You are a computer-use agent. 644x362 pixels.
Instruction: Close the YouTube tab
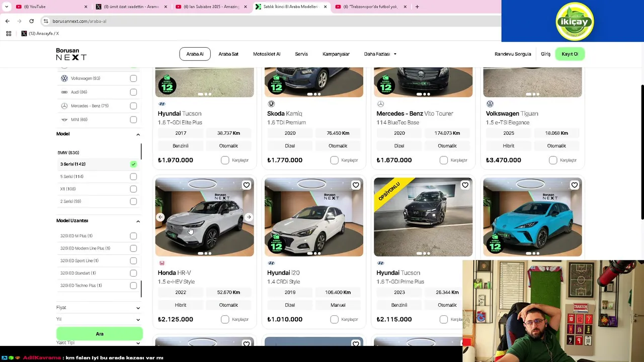[86, 7]
